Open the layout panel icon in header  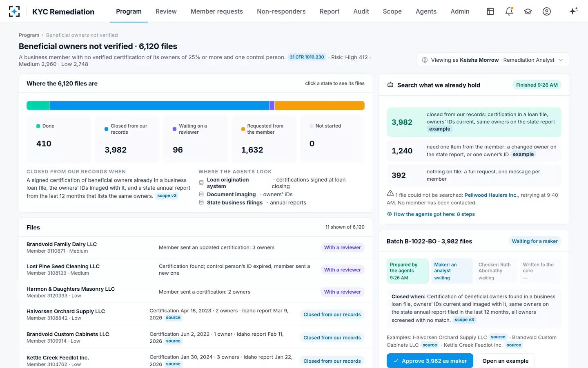point(490,11)
